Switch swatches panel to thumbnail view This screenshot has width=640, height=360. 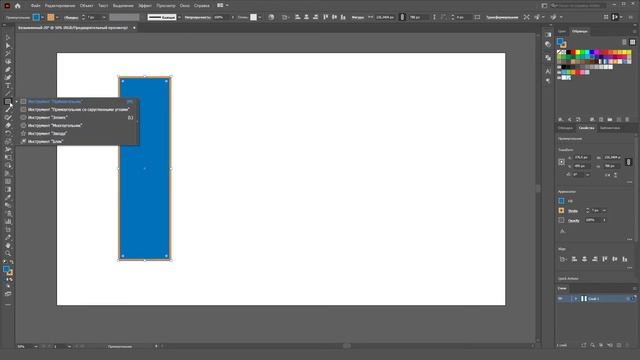[x=632, y=42]
